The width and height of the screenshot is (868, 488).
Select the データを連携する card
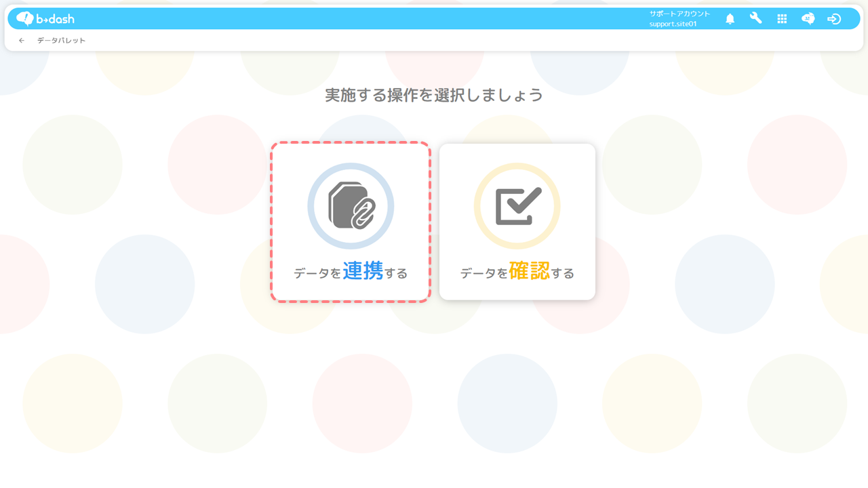(351, 222)
